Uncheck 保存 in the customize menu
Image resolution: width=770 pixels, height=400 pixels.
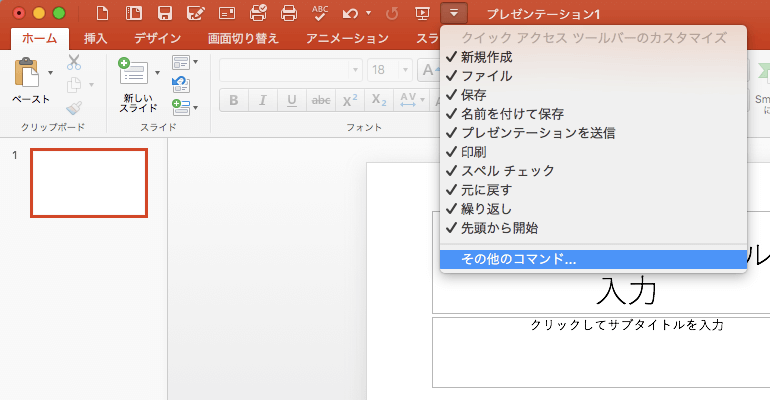[x=593, y=95]
